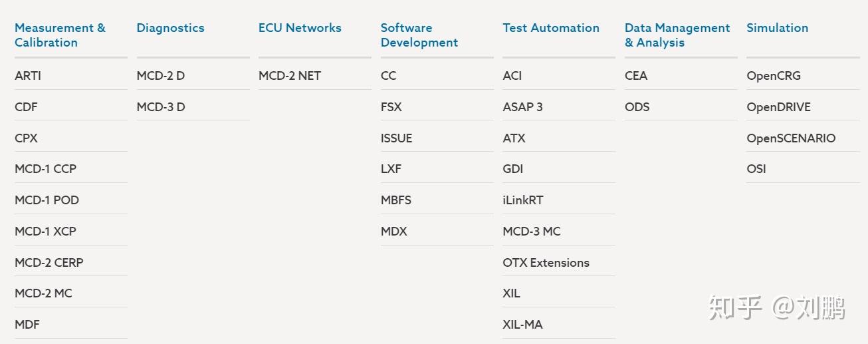Select the MCD-2 NET standard link
The image size is (868, 344).
[290, 76]
